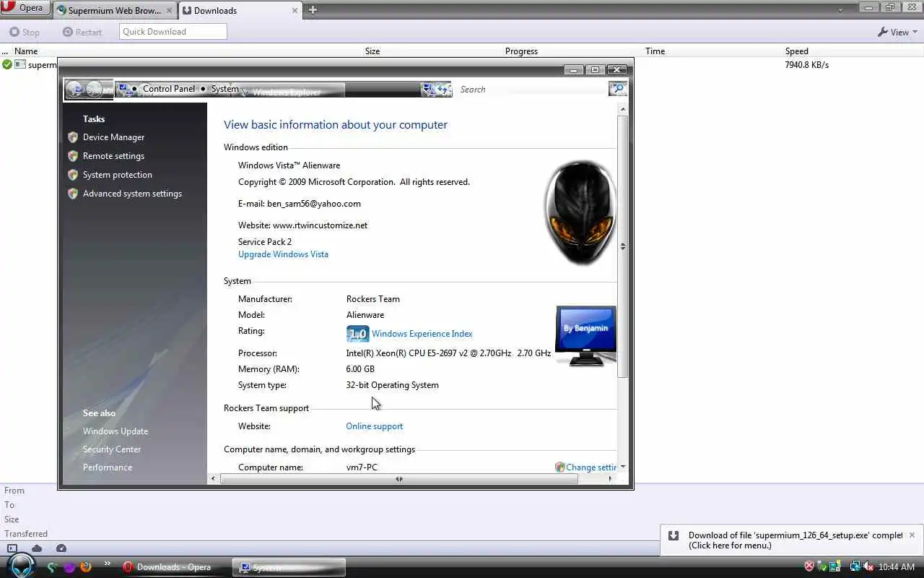Viewport: 924px width, 578px height.
Task: Click the System window horizontal scrollbar
Action: click(398, 478)
